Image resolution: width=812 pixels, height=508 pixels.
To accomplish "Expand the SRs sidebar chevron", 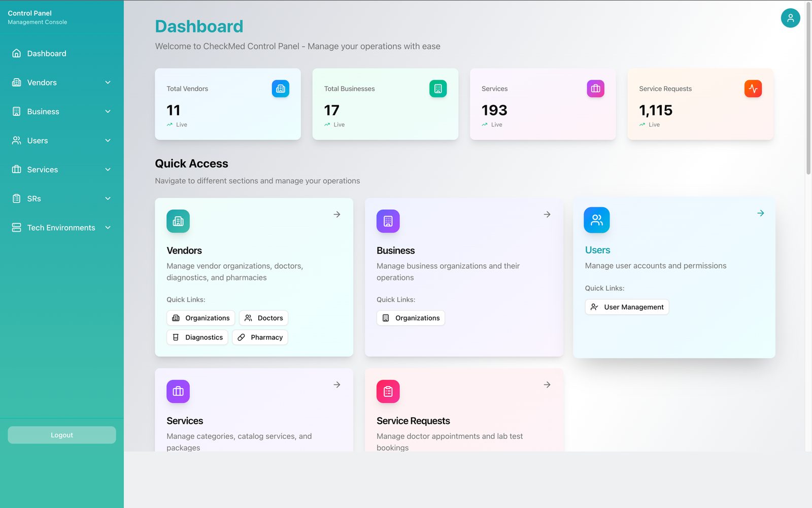I will click(x=108, y=198).
